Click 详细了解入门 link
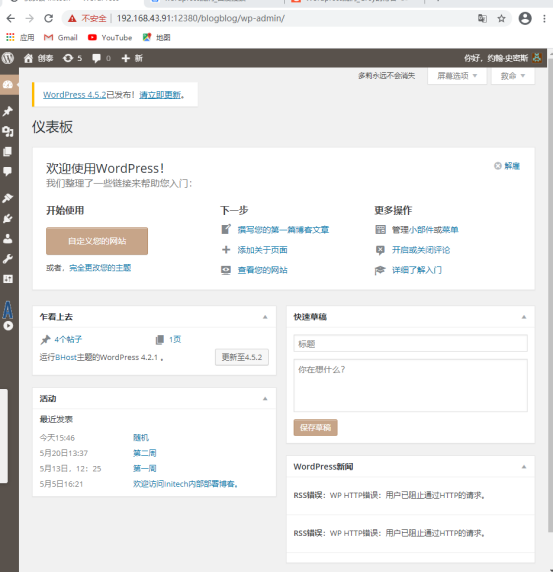Image resolution: width=553 pixels, height=572 pixels. coord(417,270)
